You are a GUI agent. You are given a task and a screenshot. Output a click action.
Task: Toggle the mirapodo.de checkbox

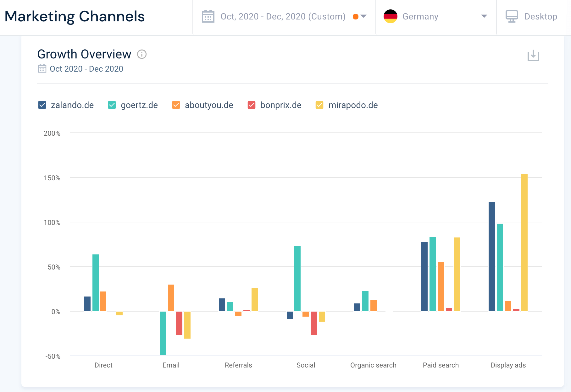319,105
